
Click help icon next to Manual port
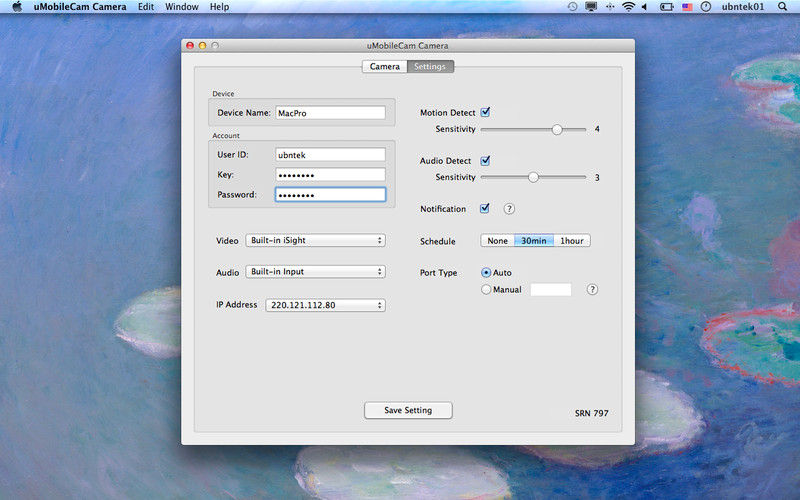point(592,289)
